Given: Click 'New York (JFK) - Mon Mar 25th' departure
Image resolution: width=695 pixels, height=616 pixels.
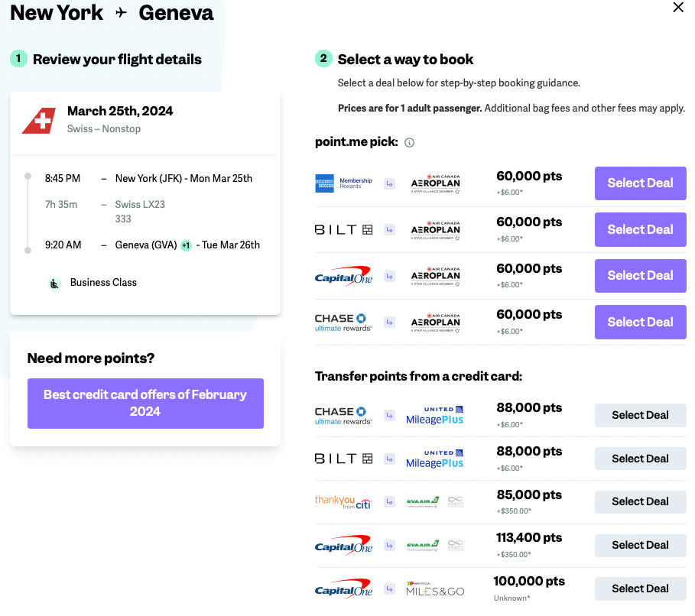Looking at the screenshot, I should [183, 179].
